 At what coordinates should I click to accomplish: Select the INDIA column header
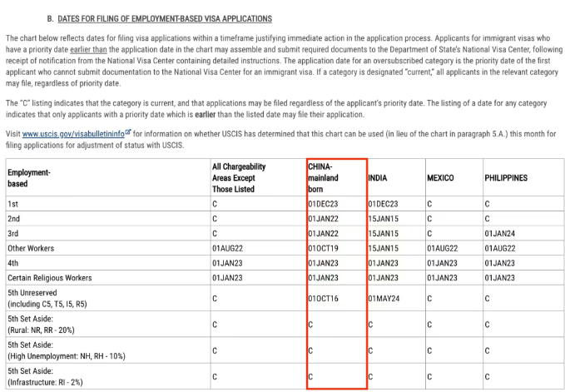[x=378, y=178]
